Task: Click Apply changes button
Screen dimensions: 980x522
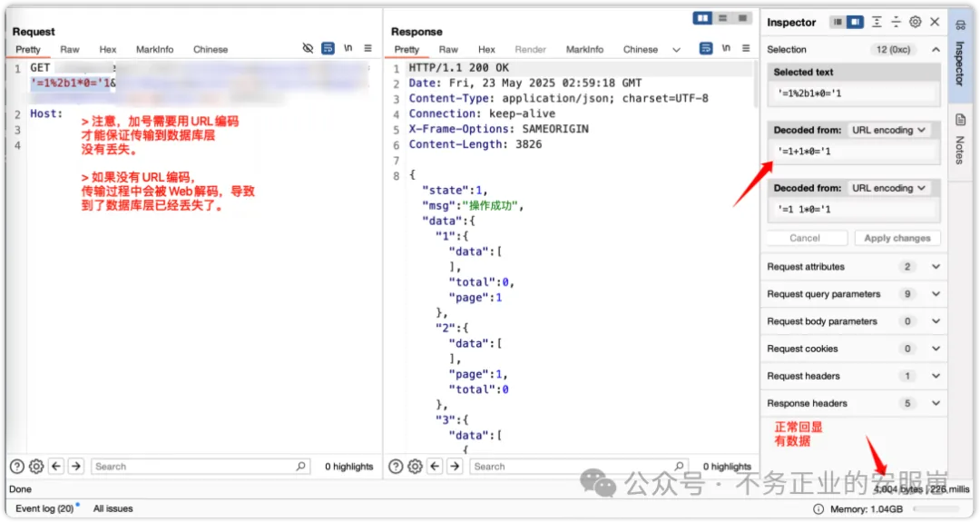Action: point(897,238)
